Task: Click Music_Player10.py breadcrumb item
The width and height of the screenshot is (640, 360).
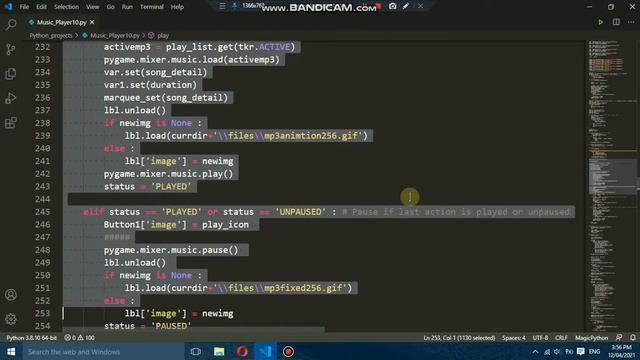Action: tap(115, 36)
